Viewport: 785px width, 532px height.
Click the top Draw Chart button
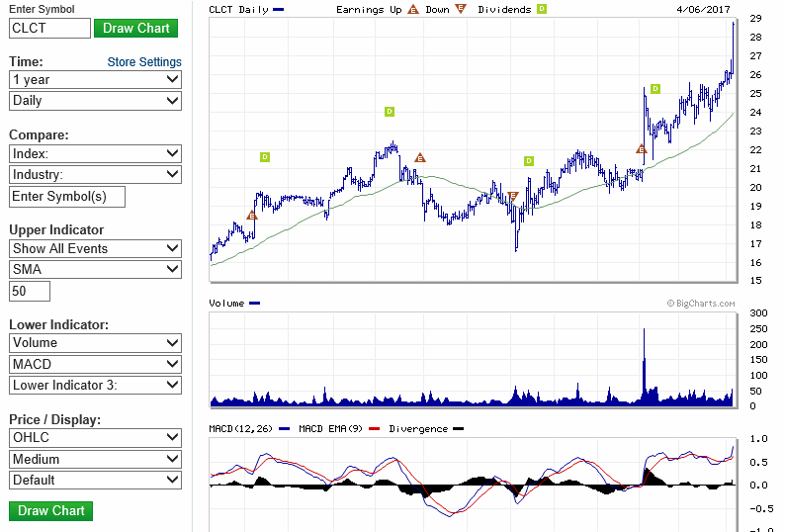point(135,28)
